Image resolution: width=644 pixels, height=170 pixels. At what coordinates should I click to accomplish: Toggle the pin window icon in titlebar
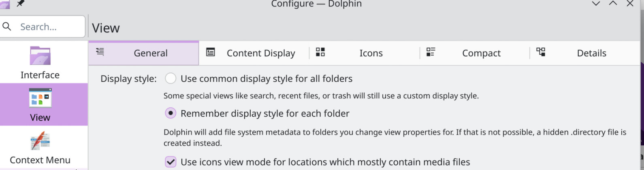(x=20, y=4)
